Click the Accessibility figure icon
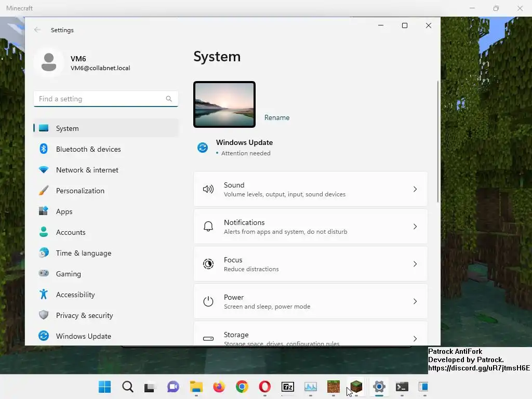The height and width of the screenshot is (399, 532). [44, 294]
